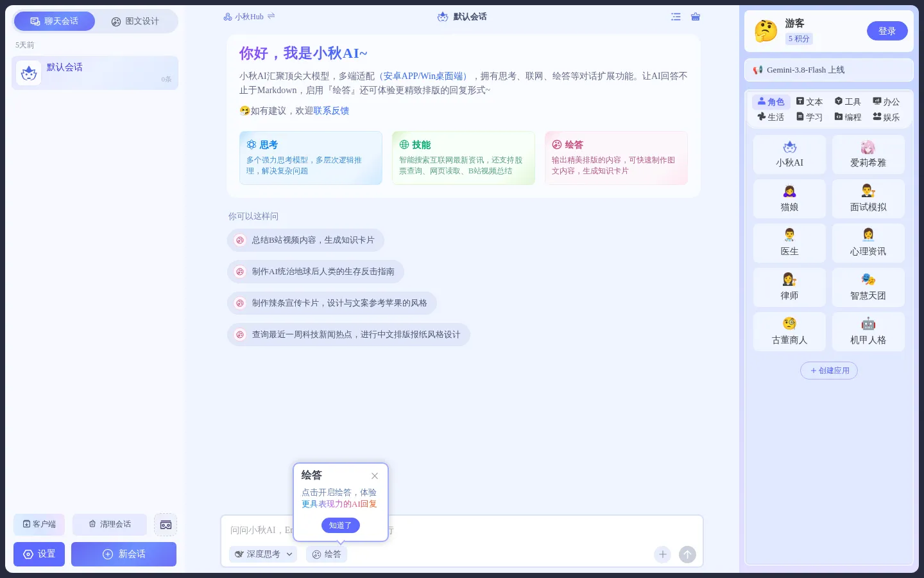Select the 文本 category tab
This screenshot has height=578, width=924.
click(809, 101)
